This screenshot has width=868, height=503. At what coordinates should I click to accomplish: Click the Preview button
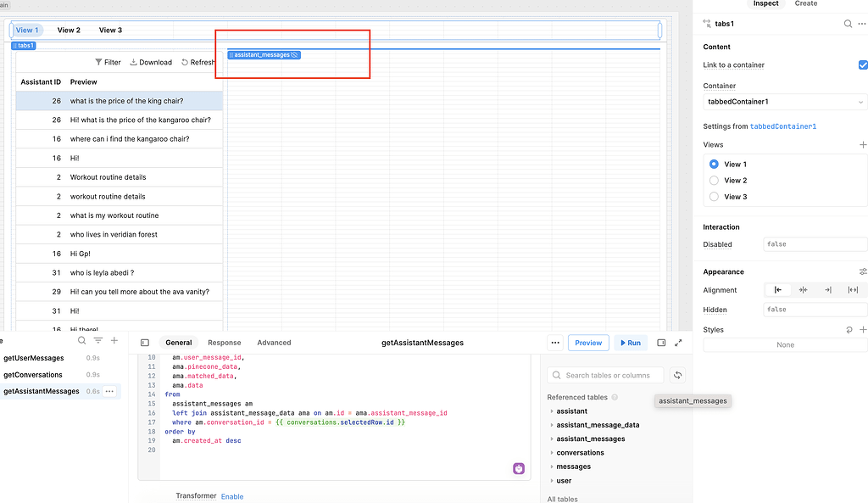588,343
